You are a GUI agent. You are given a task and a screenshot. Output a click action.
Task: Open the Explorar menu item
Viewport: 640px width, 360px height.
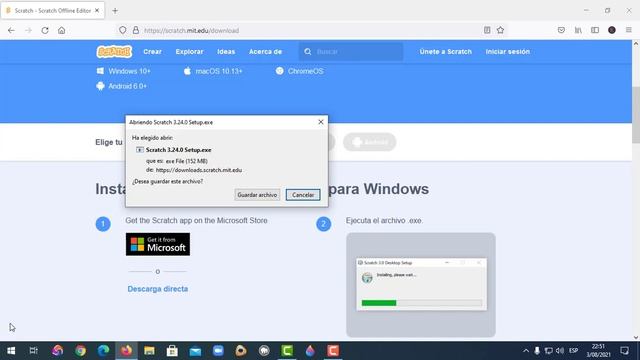point(189,52)
